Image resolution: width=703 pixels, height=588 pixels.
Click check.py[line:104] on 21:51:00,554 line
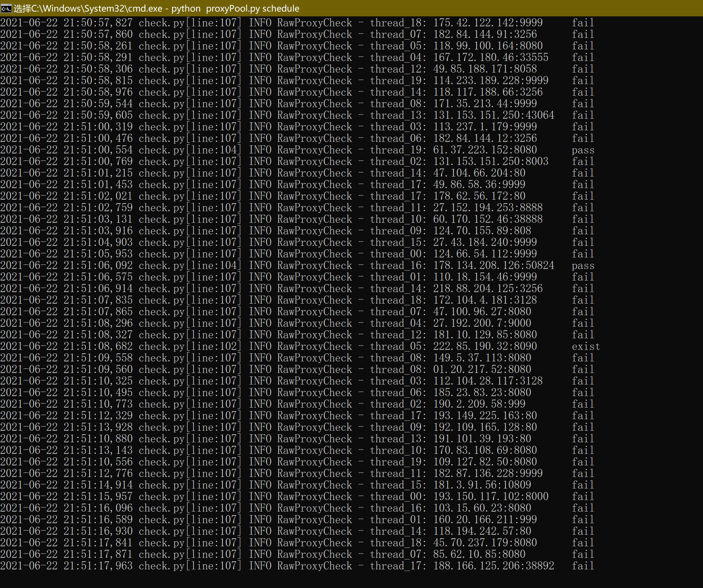pos(190,150)
